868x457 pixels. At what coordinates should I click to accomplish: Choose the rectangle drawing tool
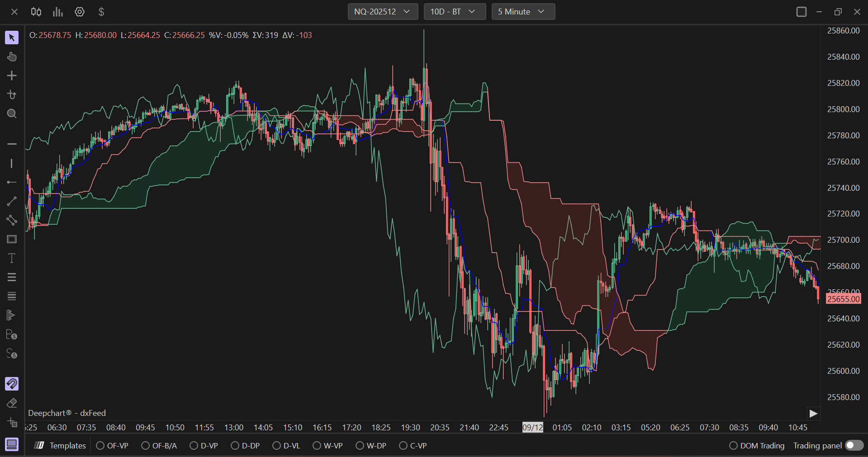12,239
